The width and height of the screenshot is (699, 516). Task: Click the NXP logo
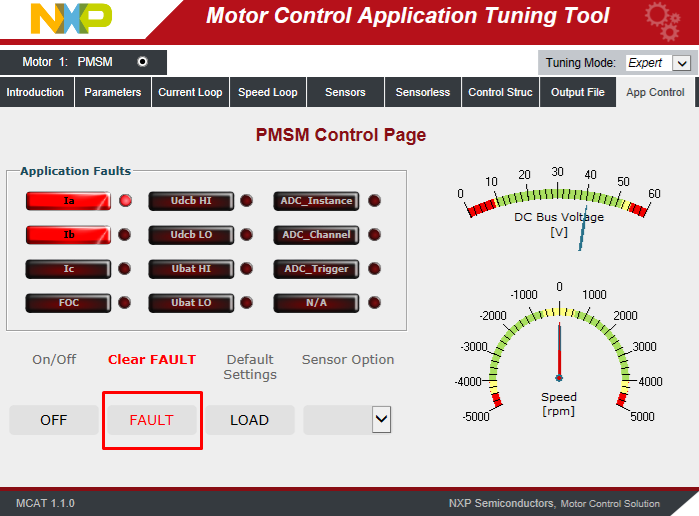[x=72, y=19]
